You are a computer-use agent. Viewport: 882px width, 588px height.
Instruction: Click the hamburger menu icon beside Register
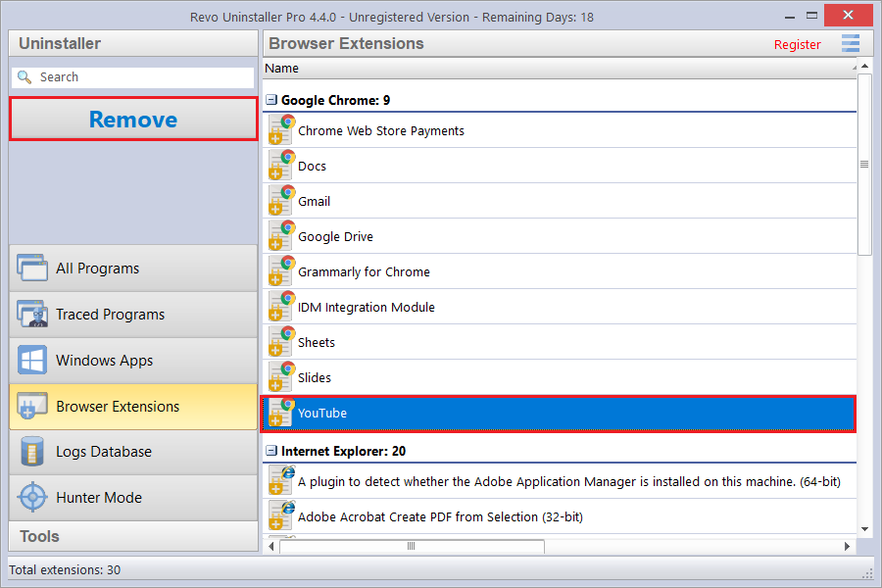point(851,43)
